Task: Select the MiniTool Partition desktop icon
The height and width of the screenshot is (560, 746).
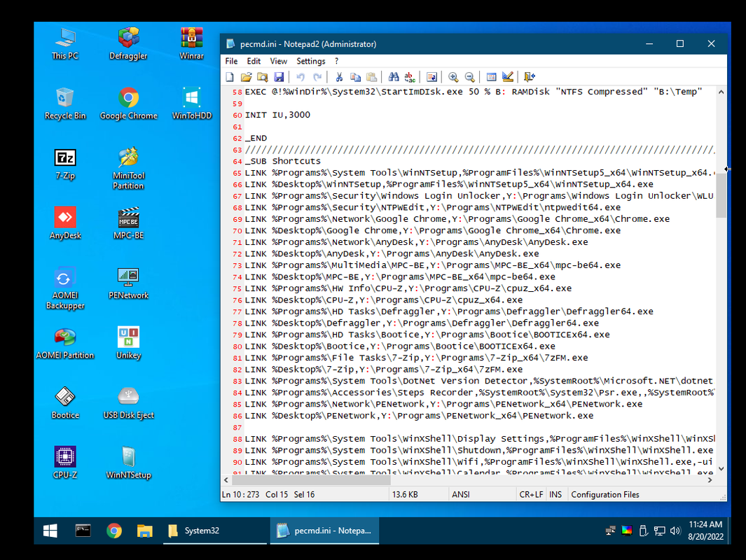Action: click(x=128, y=168)
